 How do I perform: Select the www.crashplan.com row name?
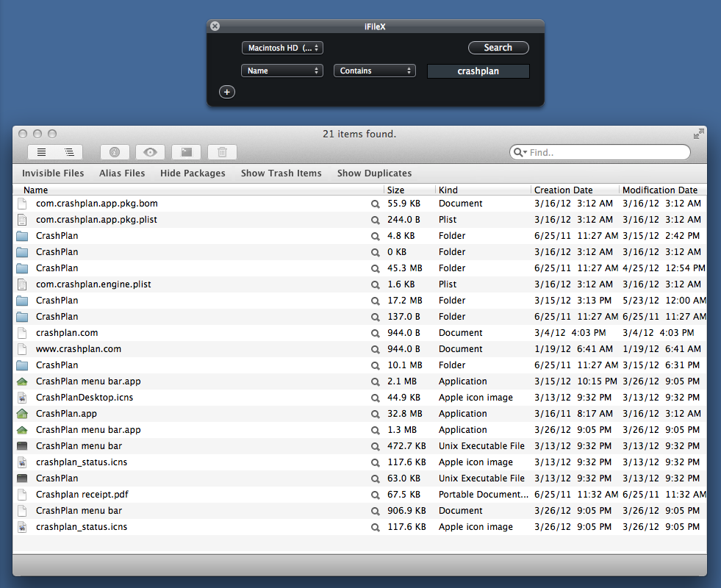click(79, 349)
